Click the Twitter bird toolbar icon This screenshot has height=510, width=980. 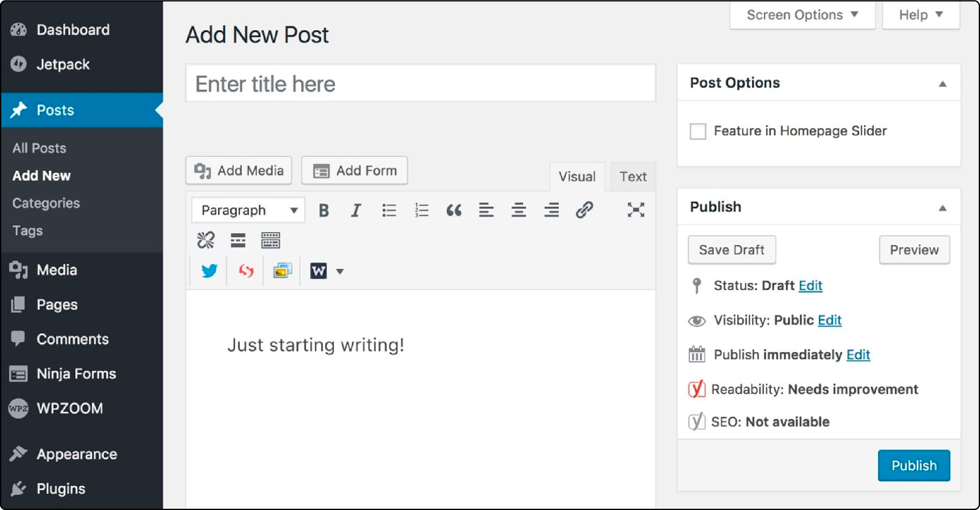coord(209,271)
